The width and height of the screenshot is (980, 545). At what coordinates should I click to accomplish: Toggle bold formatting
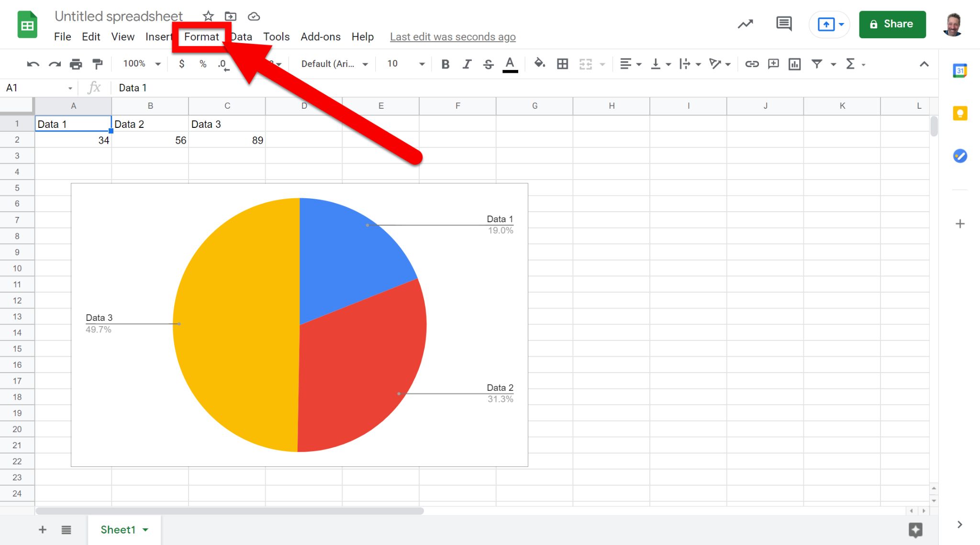pyautogui.click(x=445, y=64)
